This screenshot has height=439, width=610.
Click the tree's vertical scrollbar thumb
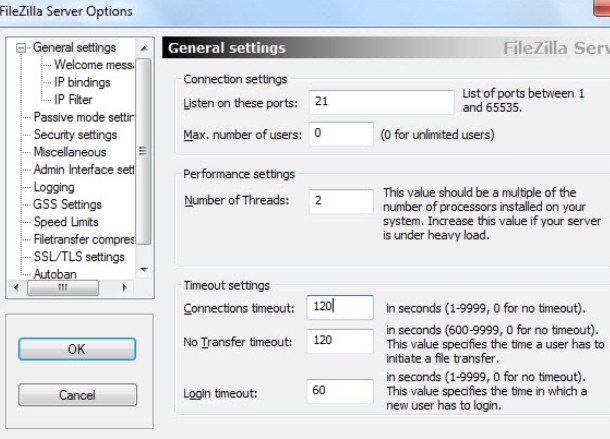point(144,151)
